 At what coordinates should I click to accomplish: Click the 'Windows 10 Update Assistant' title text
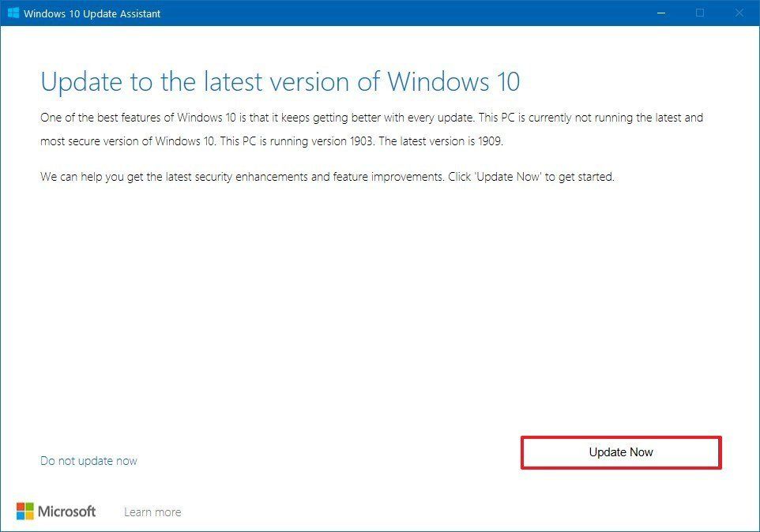pyautogui.click(x=92, y=13)
